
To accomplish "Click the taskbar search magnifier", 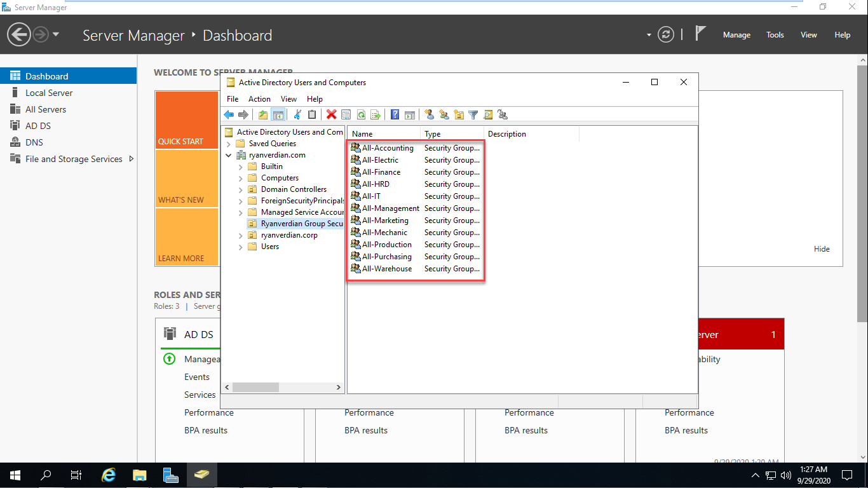I will tap(46, 475).
